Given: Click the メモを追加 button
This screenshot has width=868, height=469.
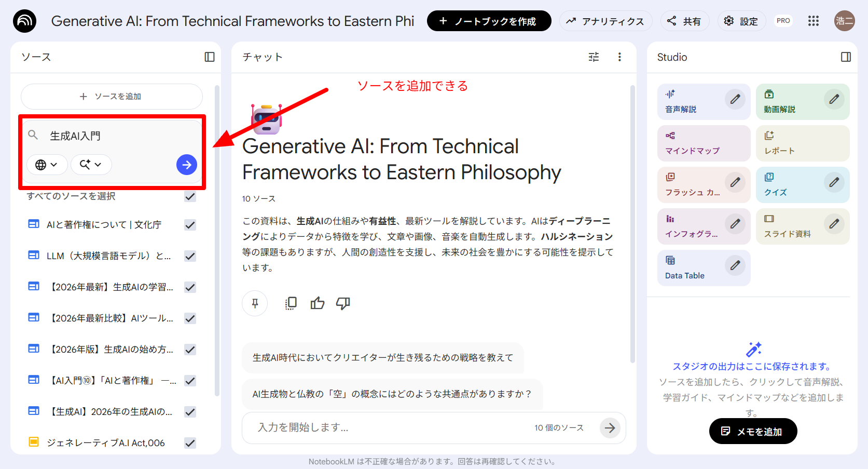Looking at the screenshot, I should click(753, 432).
